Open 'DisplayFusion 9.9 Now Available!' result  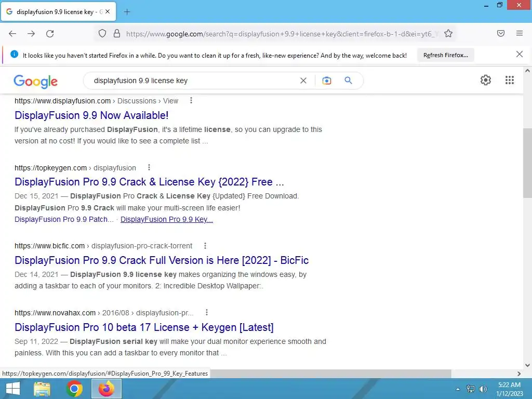pos(91,115)
